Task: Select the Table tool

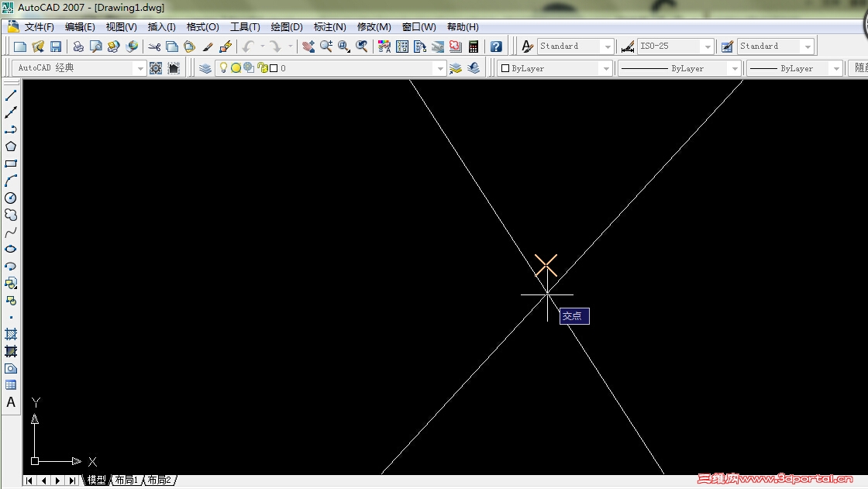Action: (x=11, y=385)
